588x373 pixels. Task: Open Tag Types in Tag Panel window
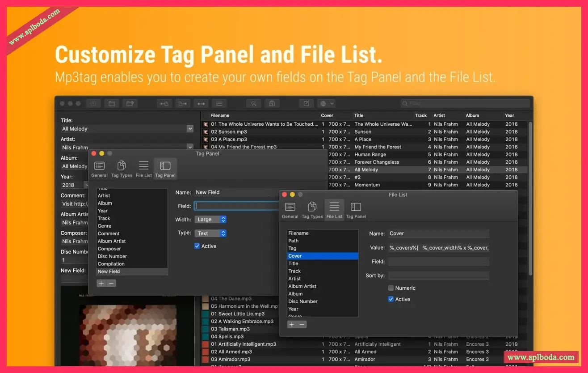(122, 169)
